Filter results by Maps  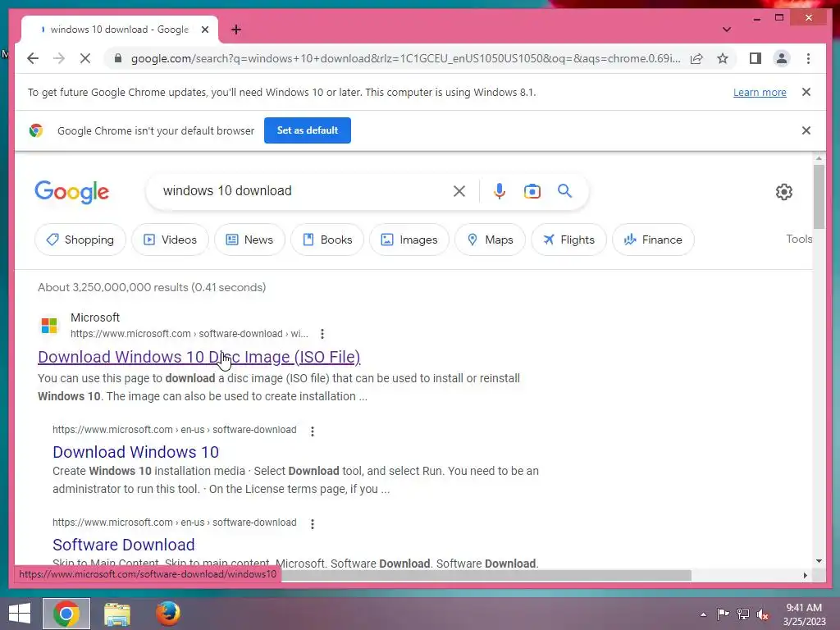click(491, 240)
